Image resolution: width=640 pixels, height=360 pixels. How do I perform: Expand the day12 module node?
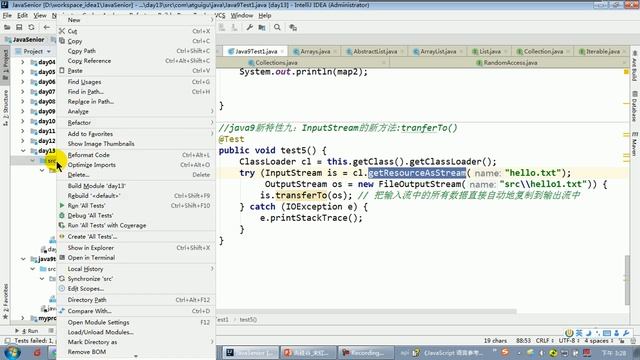point(23,141)
